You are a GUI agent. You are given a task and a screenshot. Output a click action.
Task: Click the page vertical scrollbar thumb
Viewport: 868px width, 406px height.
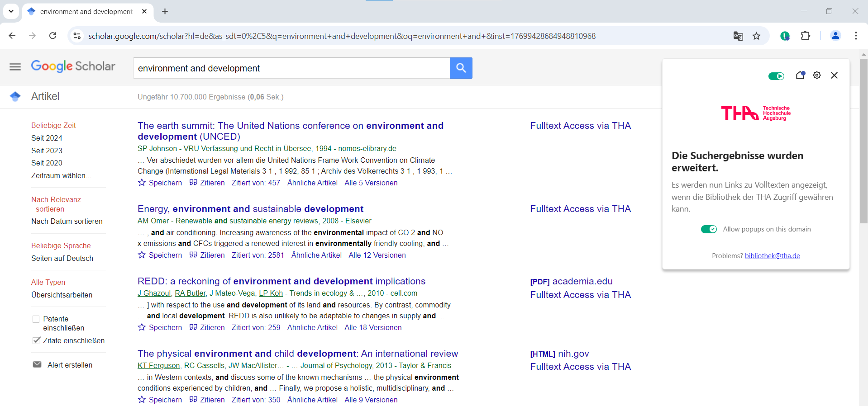(863, 140)
